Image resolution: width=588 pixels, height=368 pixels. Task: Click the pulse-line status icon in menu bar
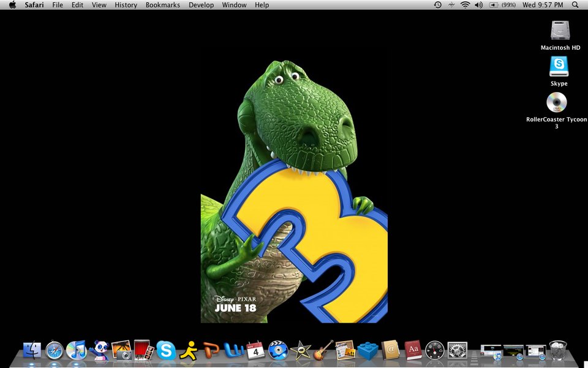(x=451, y=5)
